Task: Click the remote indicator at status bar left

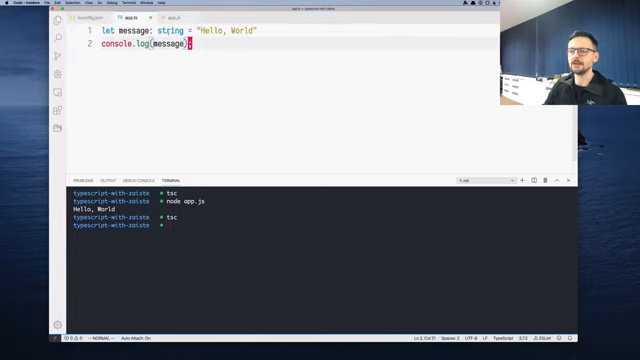Action: point(55,338)
